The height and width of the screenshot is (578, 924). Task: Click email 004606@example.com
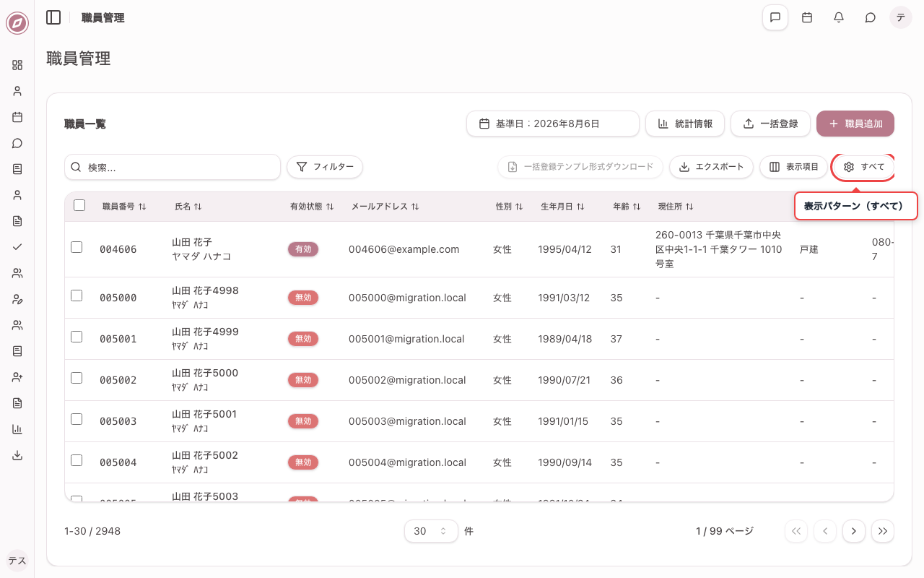coord(404,249)
